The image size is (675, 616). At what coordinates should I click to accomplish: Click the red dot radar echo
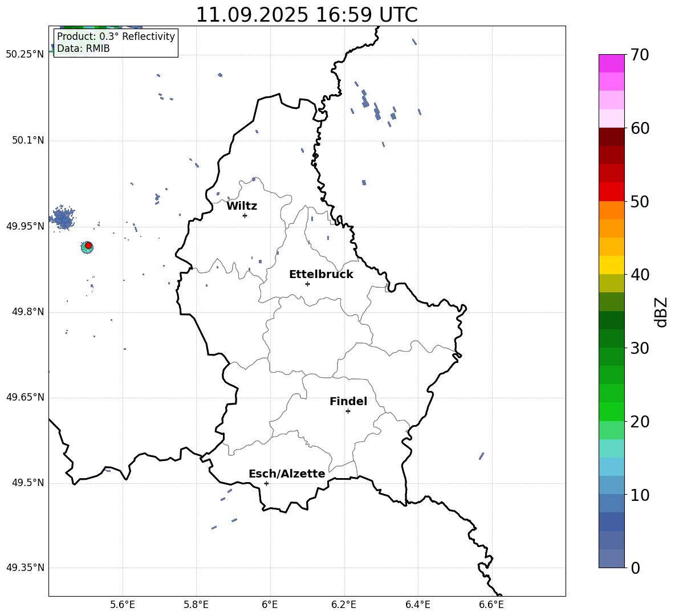(x=88, y=246)
